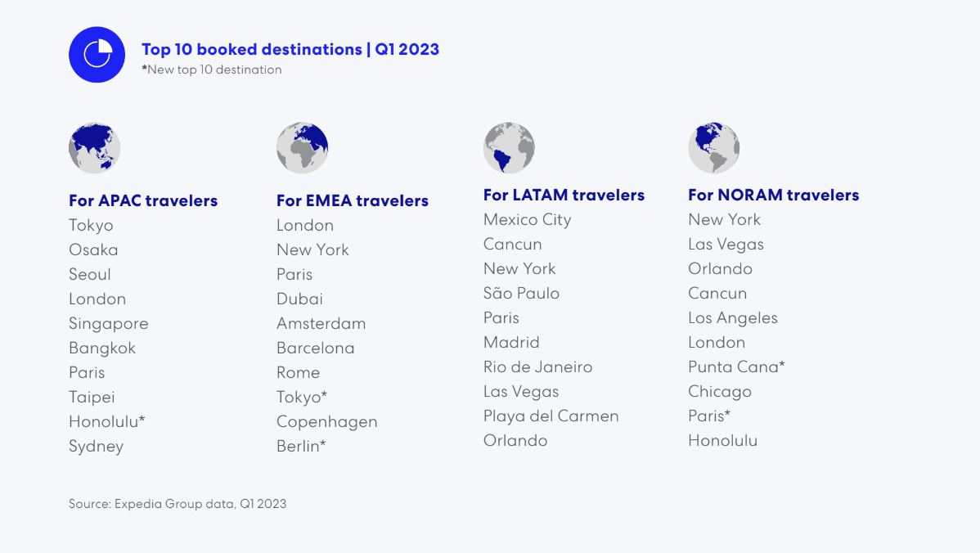Click Honolulu* in the APAC list
This screenshot has width=980, height=553.
[107, 422]
